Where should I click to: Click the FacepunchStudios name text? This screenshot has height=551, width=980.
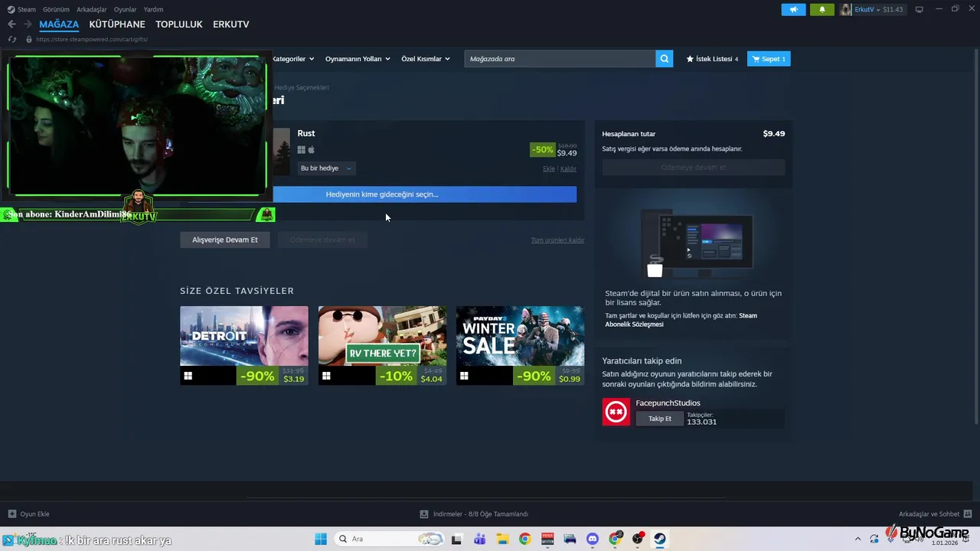(668, 403)
